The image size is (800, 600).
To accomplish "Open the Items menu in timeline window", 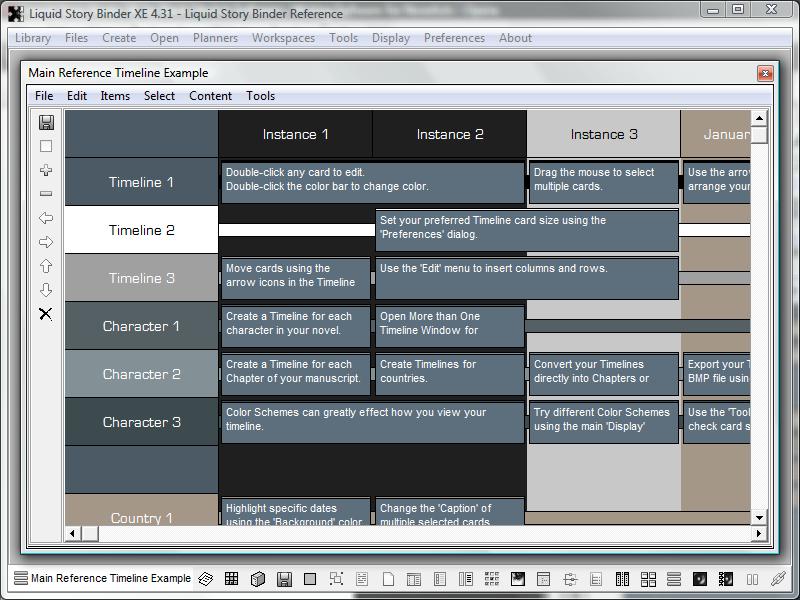I will pos(115,96).
